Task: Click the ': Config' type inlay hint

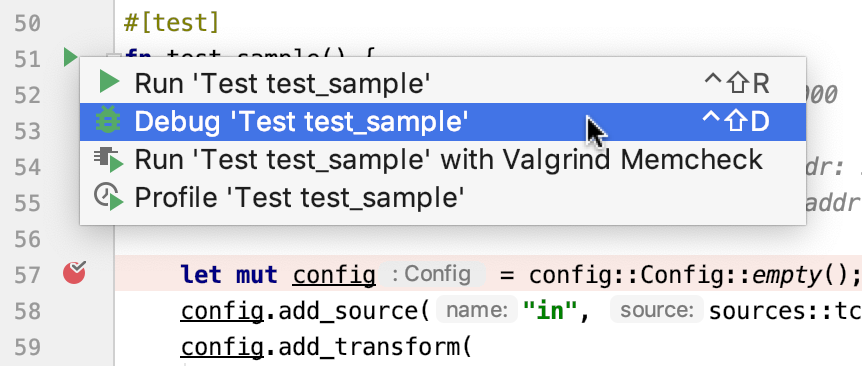Action: [433, 274]
